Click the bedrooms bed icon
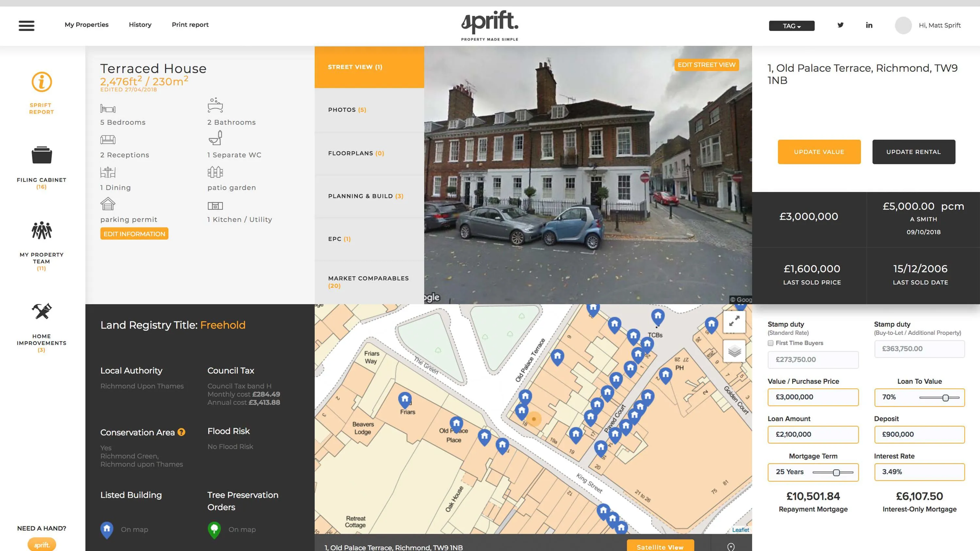This screenshot has height=551, width=980. pyautogui.click(x=108, y=109)
